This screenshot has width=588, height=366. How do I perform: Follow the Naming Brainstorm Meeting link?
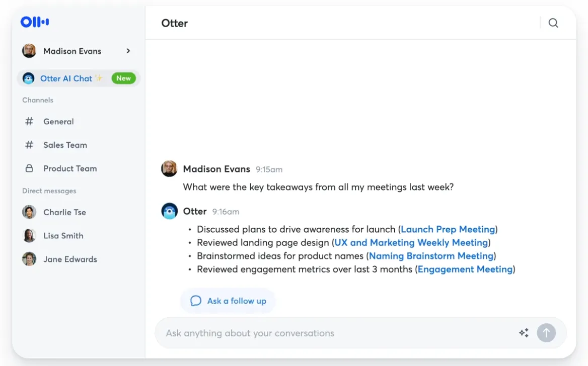point(431,256)
